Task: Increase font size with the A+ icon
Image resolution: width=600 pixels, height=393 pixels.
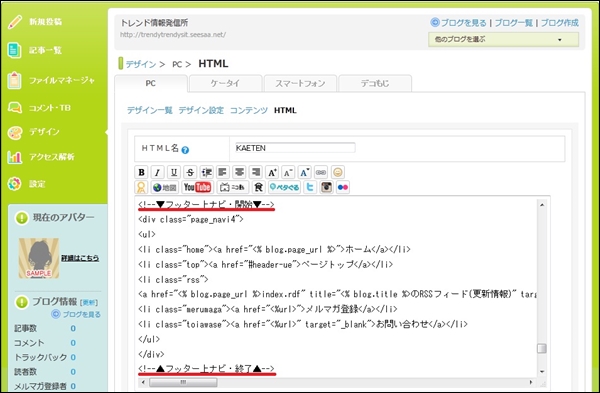Action: (272, 173)
